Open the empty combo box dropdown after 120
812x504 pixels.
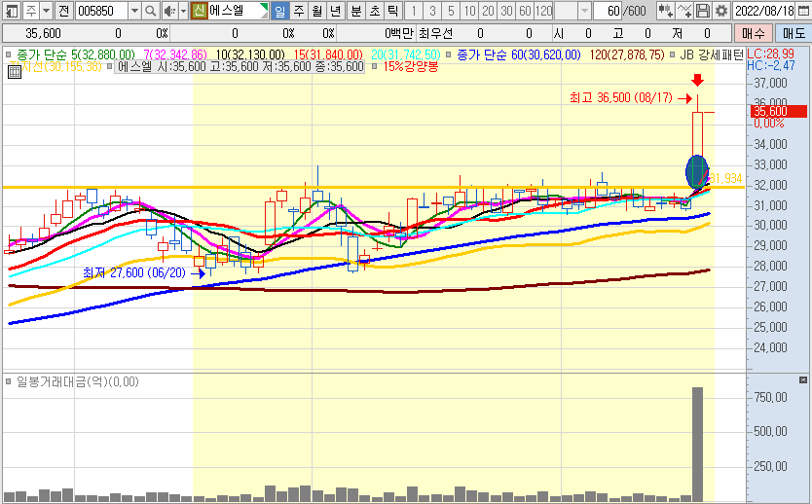point(585,11)
